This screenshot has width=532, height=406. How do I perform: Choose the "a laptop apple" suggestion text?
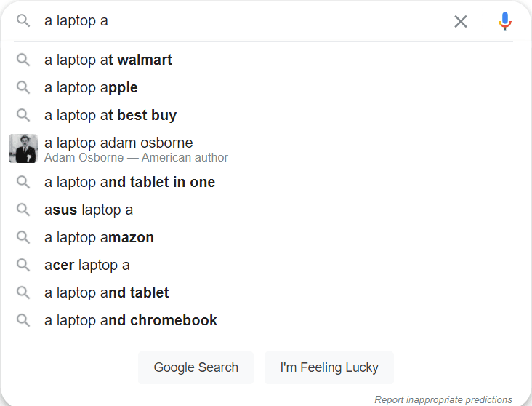tap(91, 87)
